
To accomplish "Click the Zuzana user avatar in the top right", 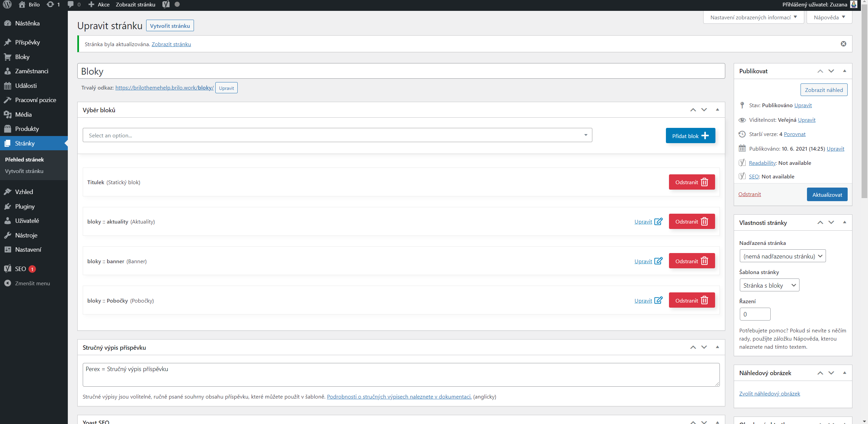I will point(854,4).
